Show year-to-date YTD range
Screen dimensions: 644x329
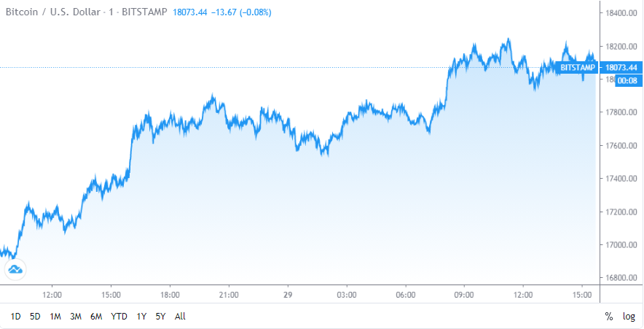[119, 317]
